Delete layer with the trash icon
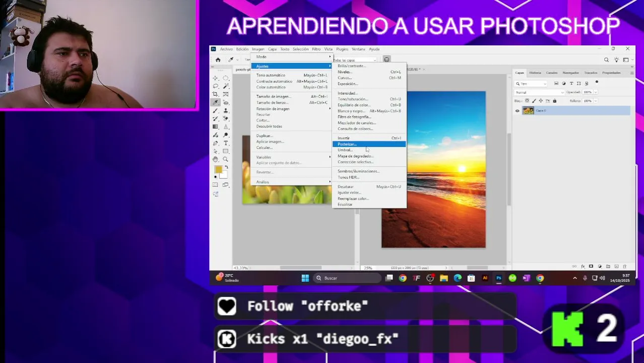The width and height of the screenshot is (644, 363). coord(625,266)
